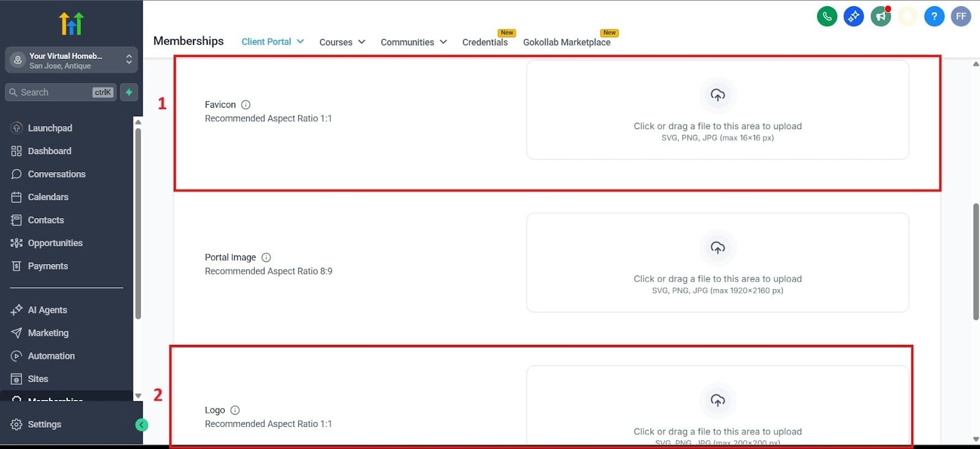The height and width of the screenshot is (449, 980).
Task: Click the Logo info icon
Action: tap(235, 410)
